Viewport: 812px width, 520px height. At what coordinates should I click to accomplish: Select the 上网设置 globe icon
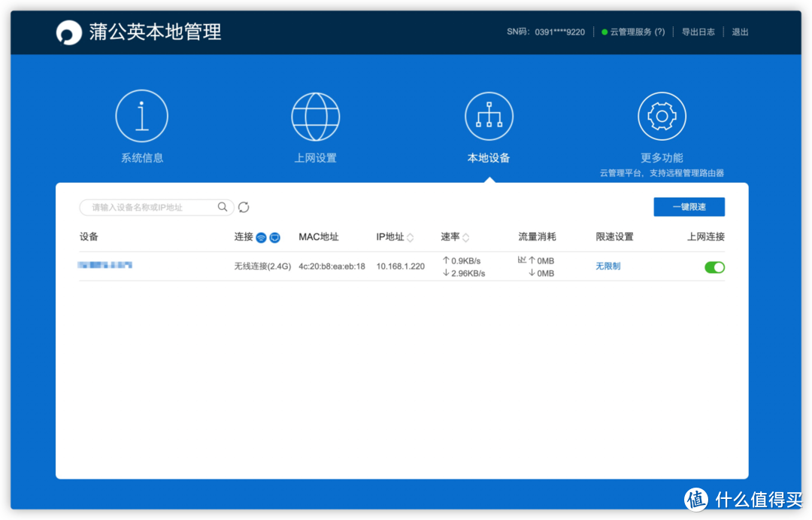[316, 115]
